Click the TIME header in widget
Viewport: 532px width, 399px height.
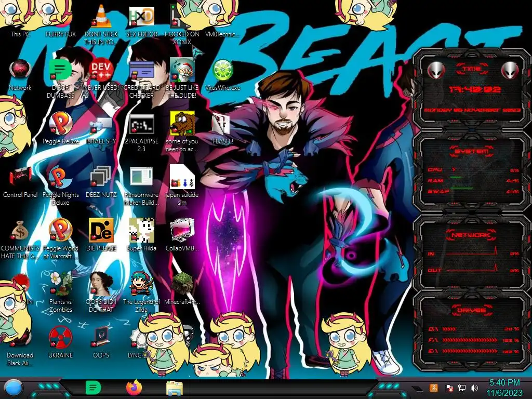[472, 69]
